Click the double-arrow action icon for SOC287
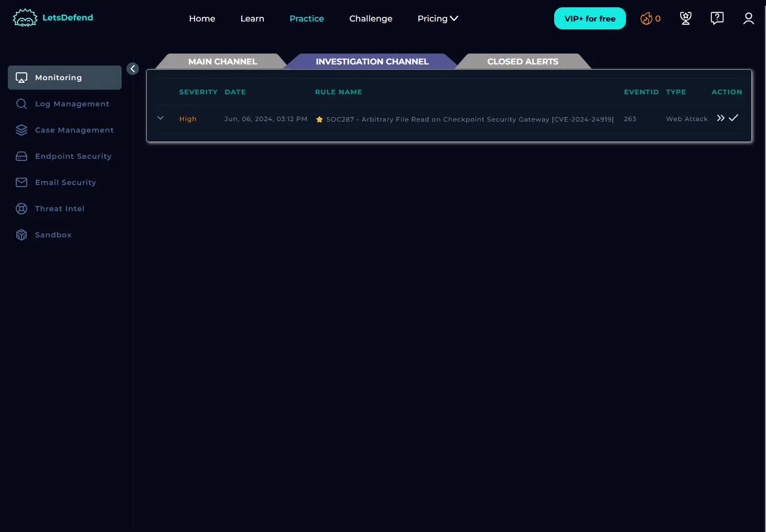Image resolution: width=766 pixels, height=532 pixels. pos(720,118)
